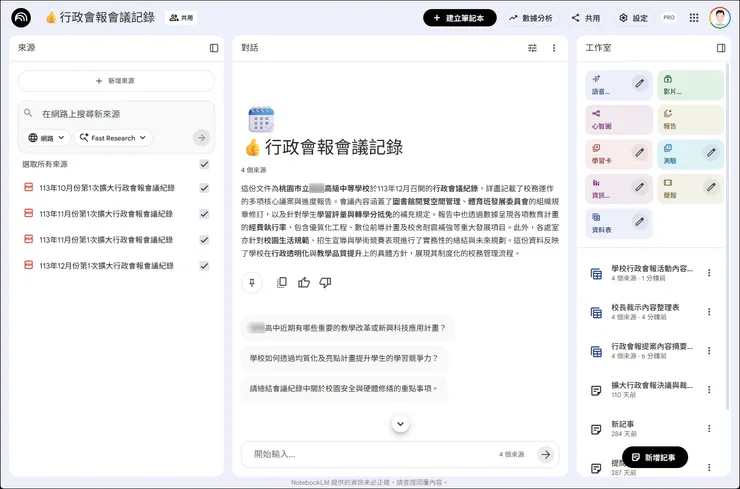Edit the 語音 audio overview options

point(639,84)
